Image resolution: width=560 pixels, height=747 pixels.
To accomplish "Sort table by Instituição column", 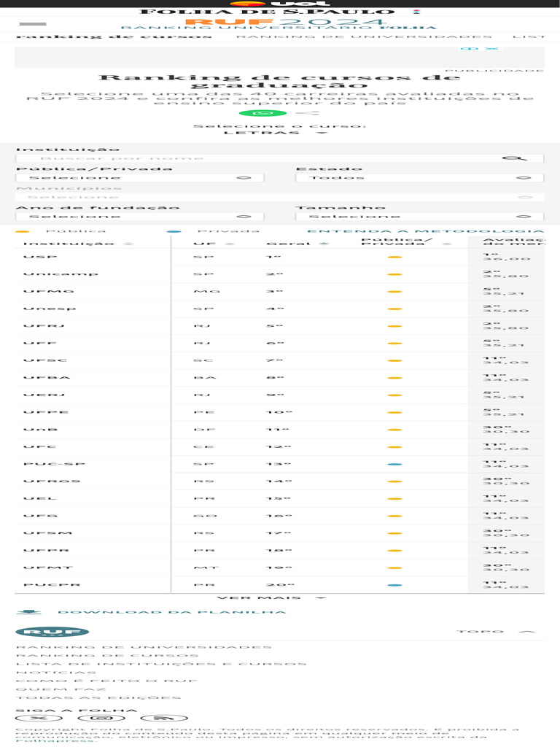I will (79, 244).
